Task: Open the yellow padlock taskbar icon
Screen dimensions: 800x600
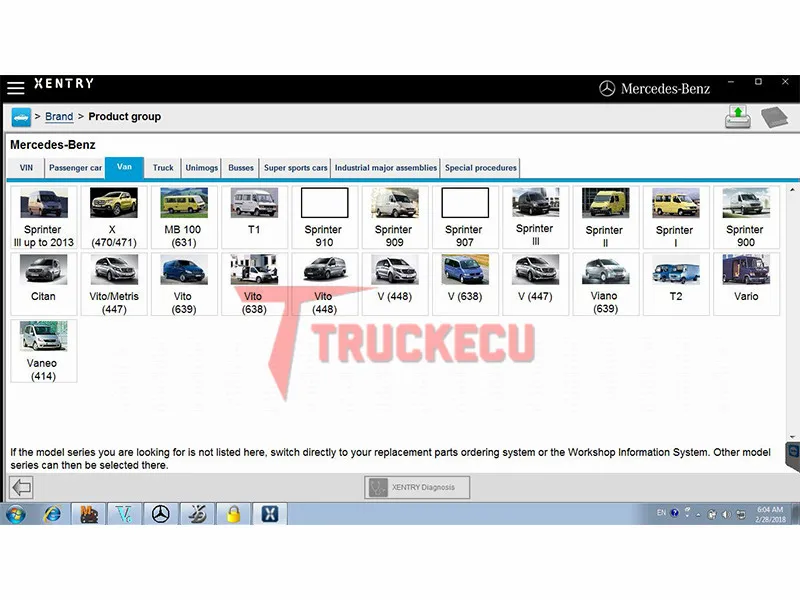Action: 233,514
